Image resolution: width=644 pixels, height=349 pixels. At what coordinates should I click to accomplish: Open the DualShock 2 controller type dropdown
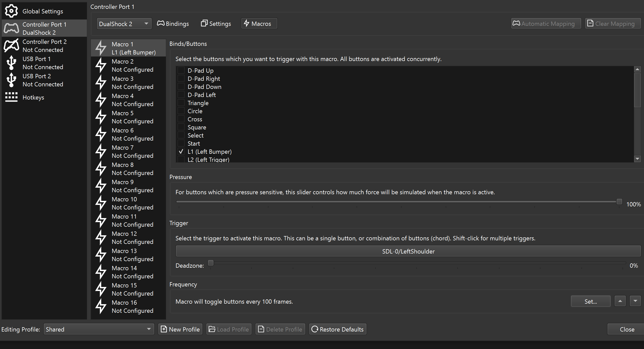124,23
